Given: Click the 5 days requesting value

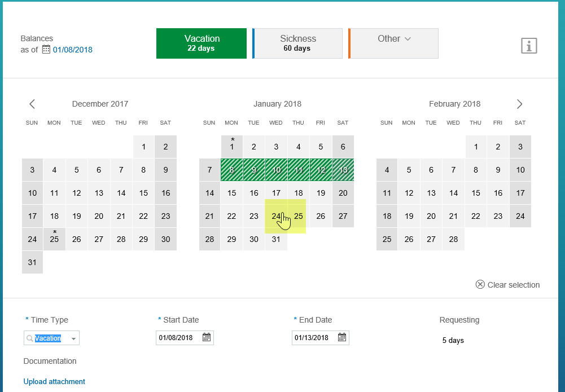Looking at the screenshot, I should tap(453, 341).
